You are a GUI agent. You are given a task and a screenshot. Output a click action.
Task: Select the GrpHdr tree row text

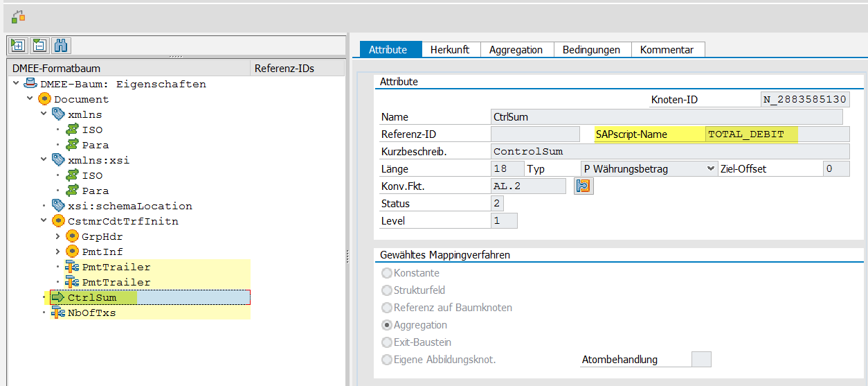click(x=102, y=236)
